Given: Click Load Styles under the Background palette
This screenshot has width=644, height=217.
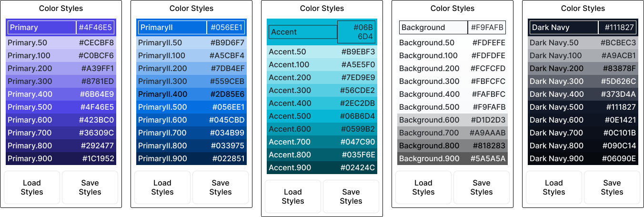Looking at the screenshot, I should tap(423, 187).
